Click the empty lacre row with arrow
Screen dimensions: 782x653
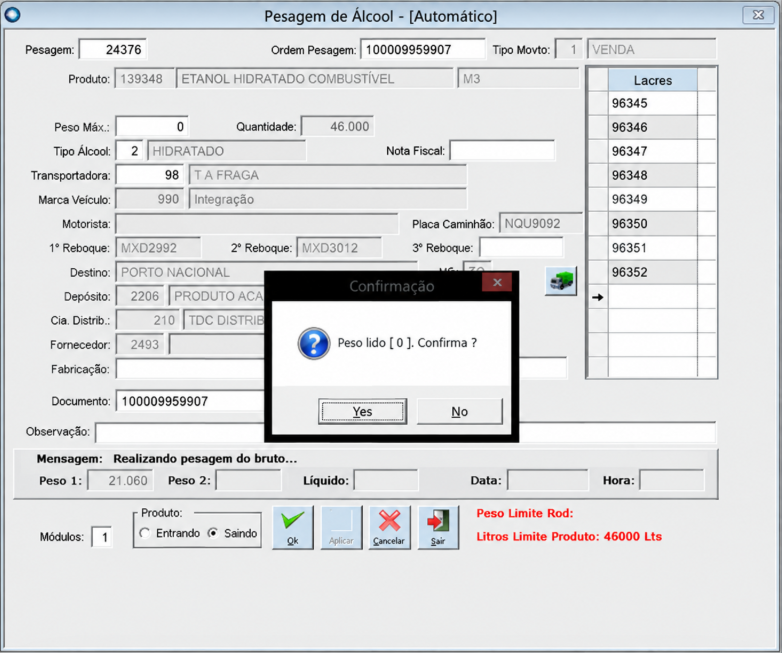click(x=652, y=297)
